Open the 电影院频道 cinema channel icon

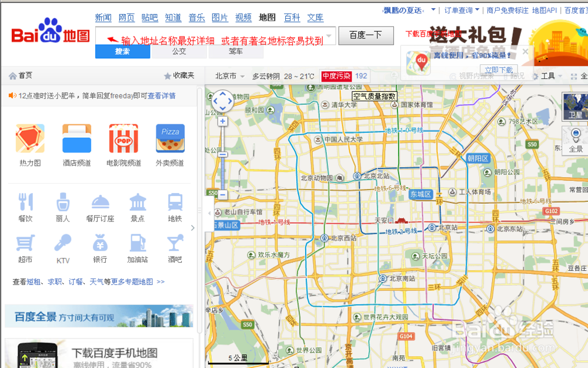click(x=123, y=138)
